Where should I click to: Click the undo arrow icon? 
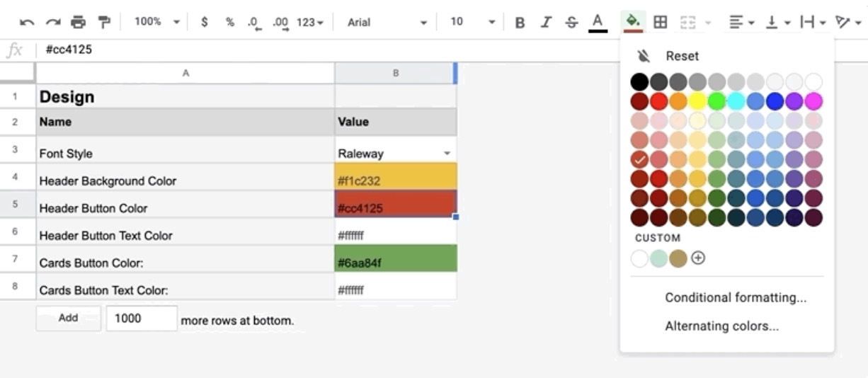pyautogui.click(x=27, y=23)
